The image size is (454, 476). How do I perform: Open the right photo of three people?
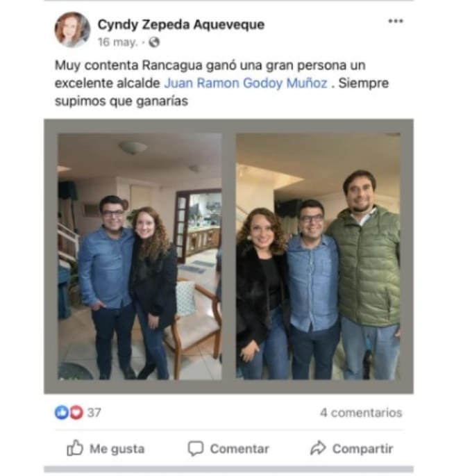[318, 256]
